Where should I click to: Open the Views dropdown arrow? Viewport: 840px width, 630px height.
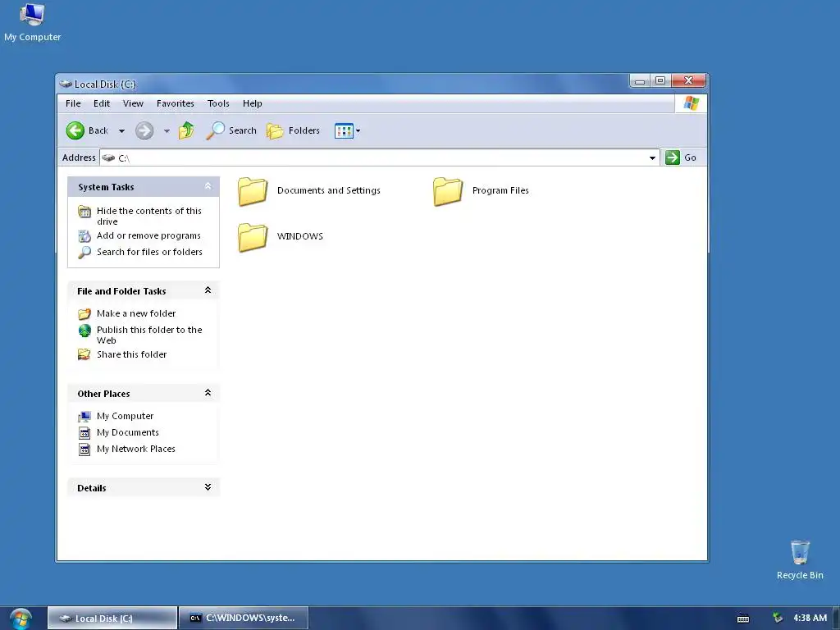tap(358, 130)
